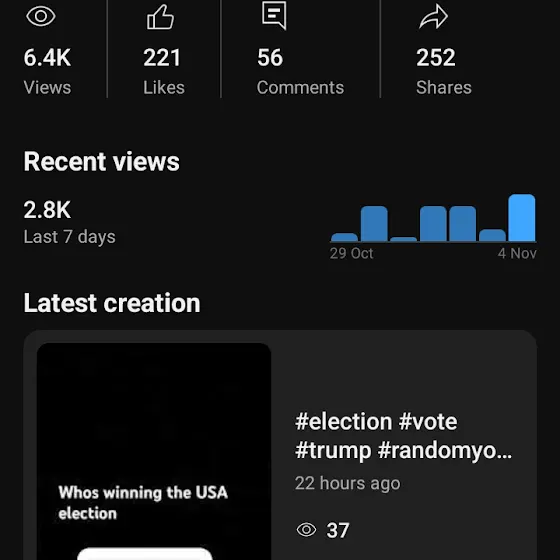Viewport: 560px width, 560px height.
Task: Tap the 29 Oct date label
Action: (351, 254)
